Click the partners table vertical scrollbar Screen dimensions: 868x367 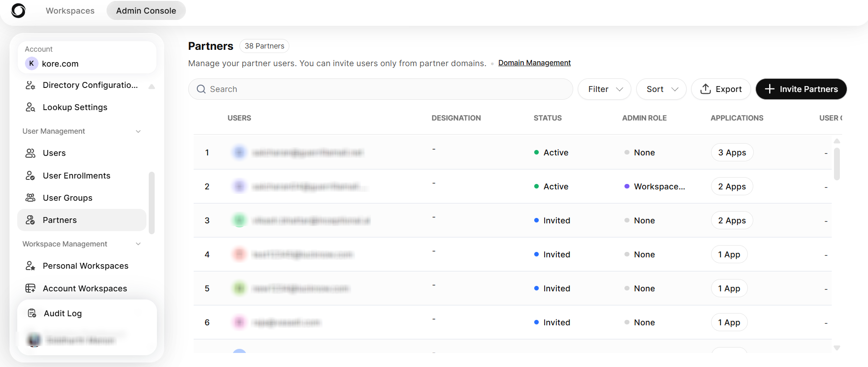click(837, 163)
